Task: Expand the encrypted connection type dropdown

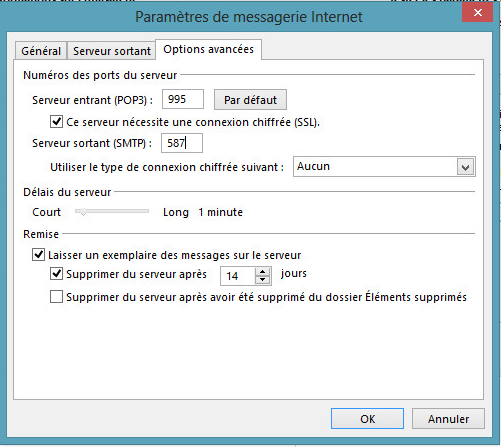Action: pyautogui.click(x=384, y=166)
